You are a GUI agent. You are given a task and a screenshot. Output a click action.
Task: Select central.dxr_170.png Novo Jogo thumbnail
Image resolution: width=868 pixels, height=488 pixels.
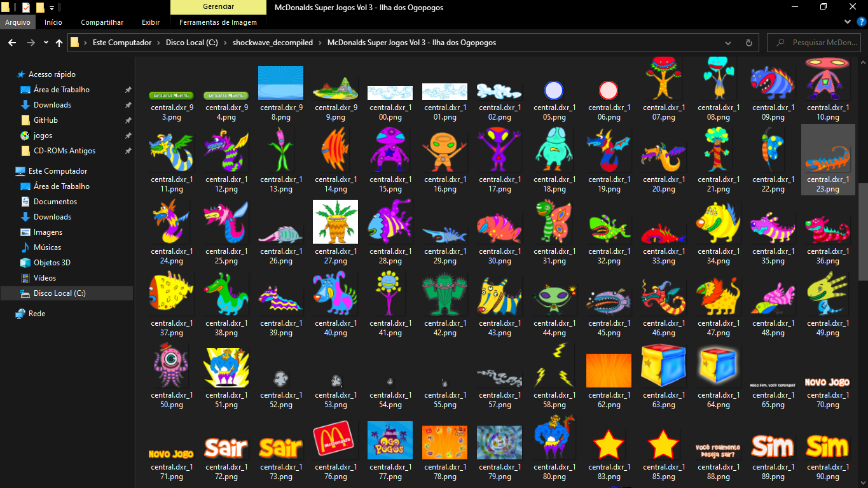pos(828,382)
